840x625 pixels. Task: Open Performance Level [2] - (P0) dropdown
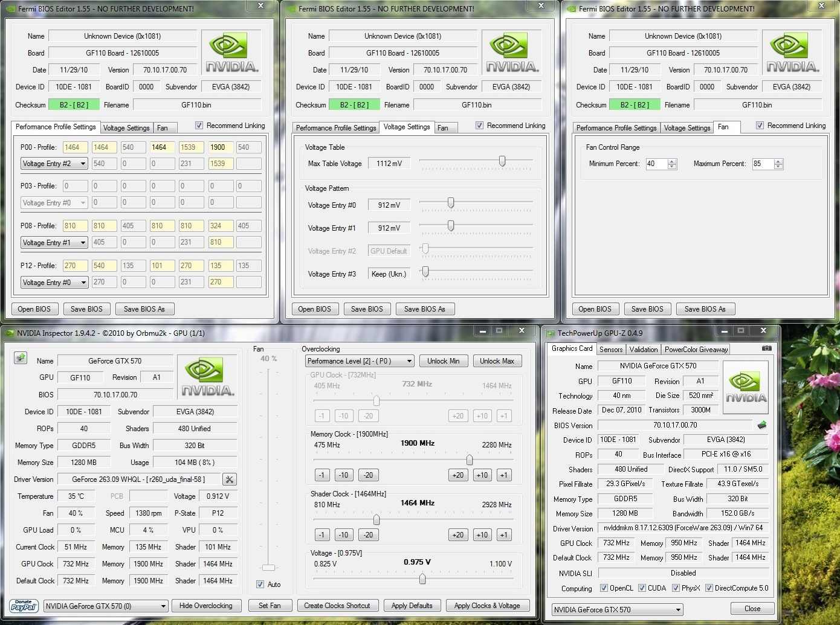pos(360,361)
